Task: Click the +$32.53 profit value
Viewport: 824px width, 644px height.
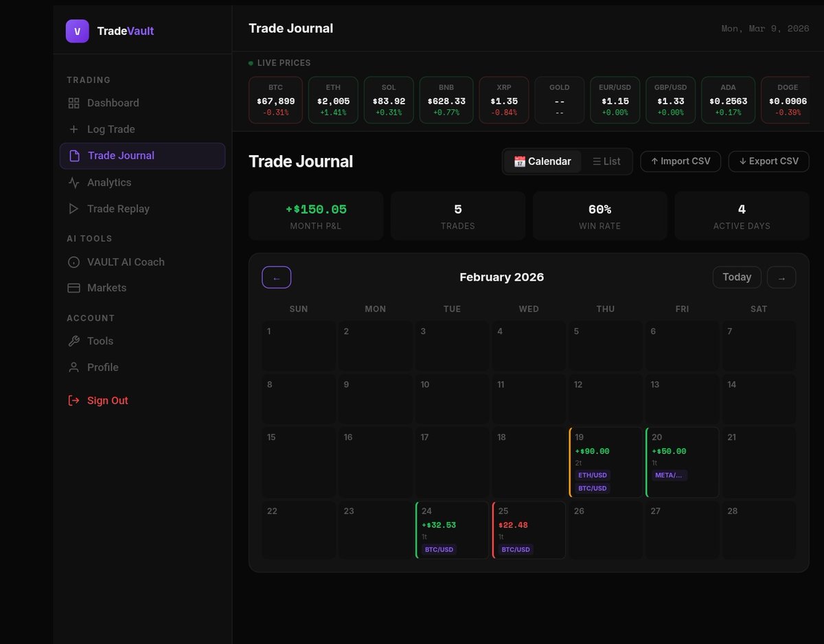Action: [x=439, y=525]
